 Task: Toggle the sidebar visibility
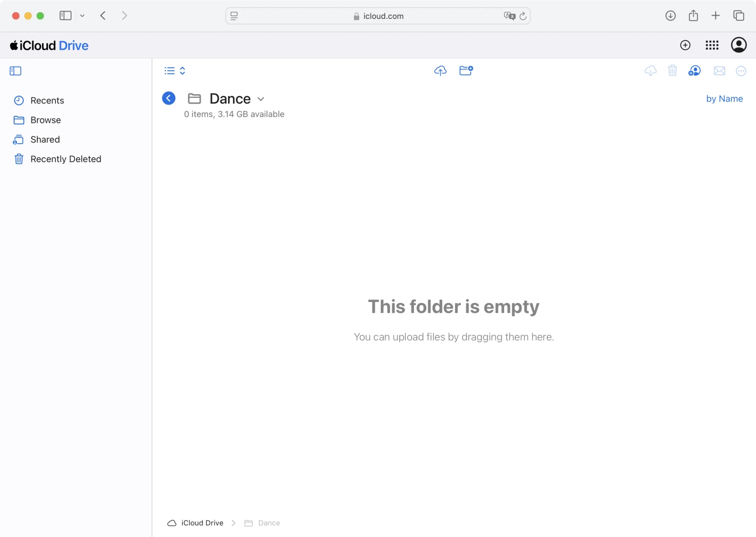pyautogui.click(x=15, y=70)
